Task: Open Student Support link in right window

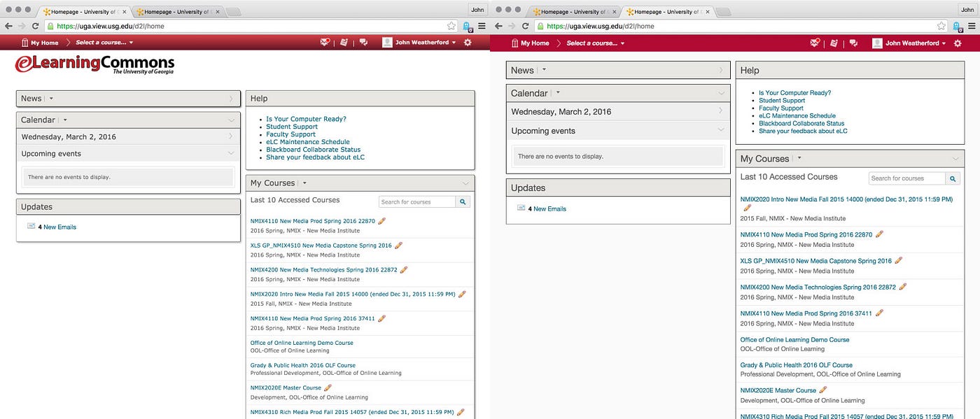Action: pos(782,100)
